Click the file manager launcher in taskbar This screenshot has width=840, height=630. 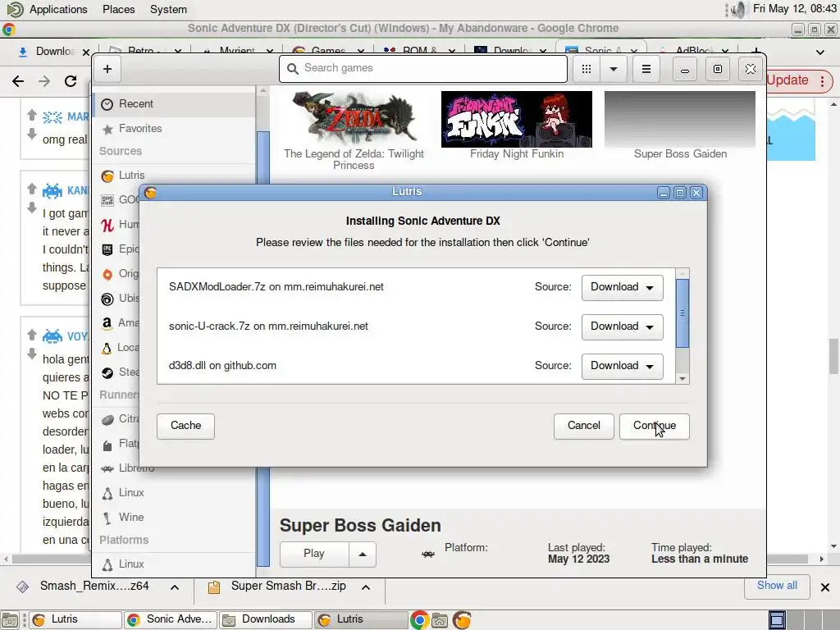[x=440, y=620]
